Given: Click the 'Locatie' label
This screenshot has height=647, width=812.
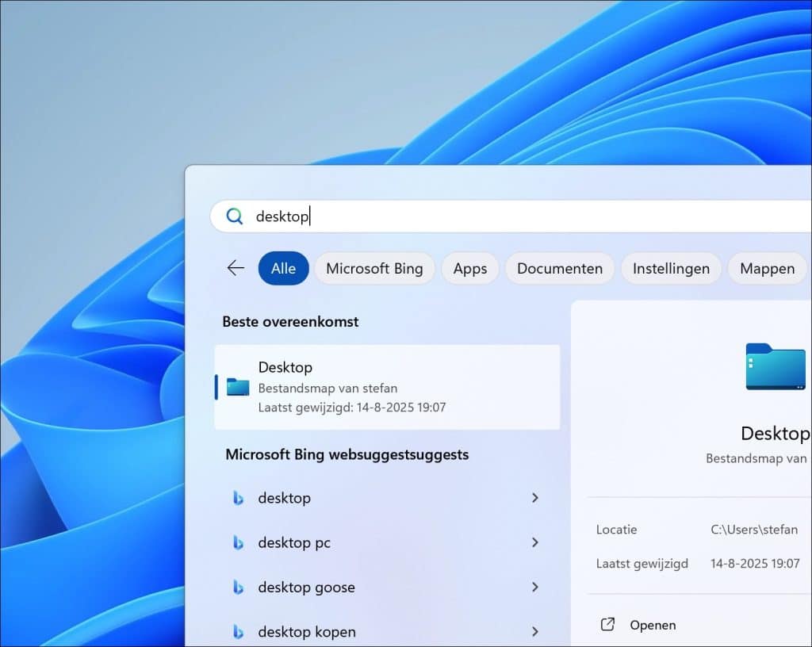Looking at the screenshot, I should click(x=616, y=530).
